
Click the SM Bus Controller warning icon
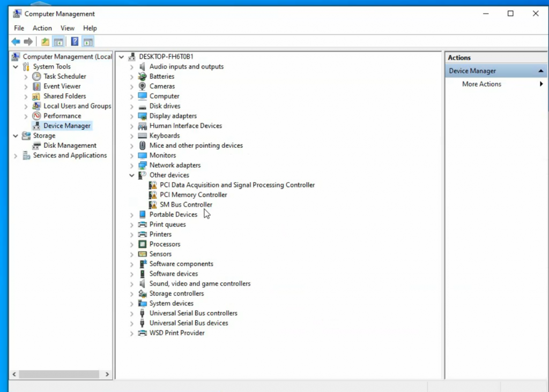pos(153,205)
